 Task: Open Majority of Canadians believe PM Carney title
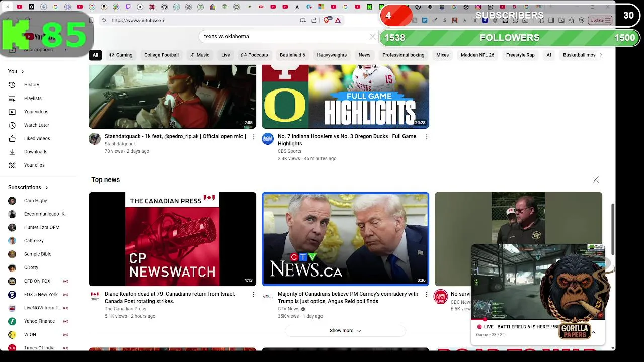coord(348,297)
